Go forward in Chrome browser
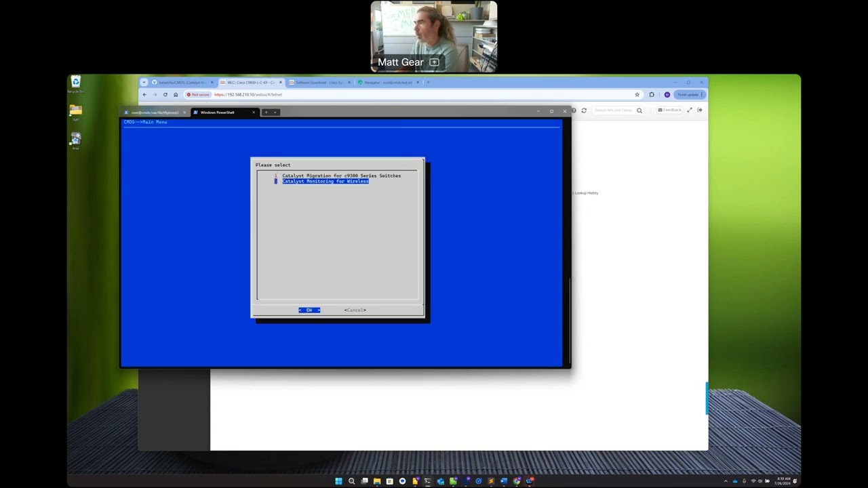The width and height of the screenshot is (868, 488). pyautogui.click(x=155, y=95)
